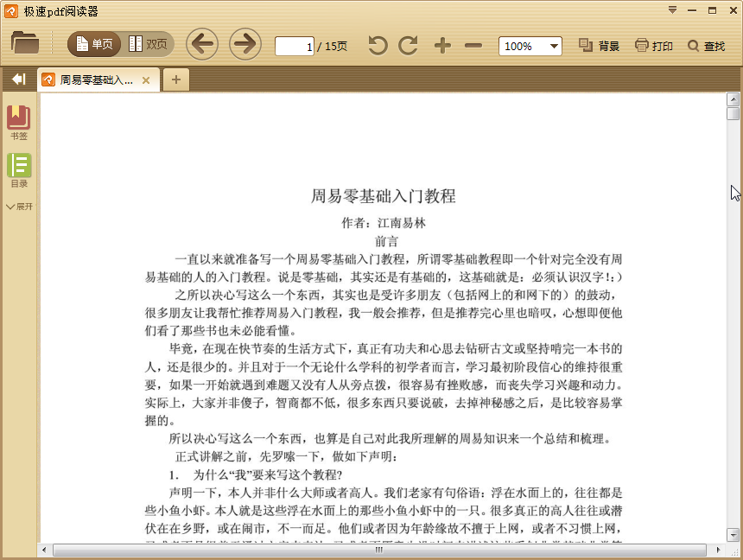This screenshot has height=560, width=743.
Task: Click the horizontal scrollbar right arrow
Action: 718,550
